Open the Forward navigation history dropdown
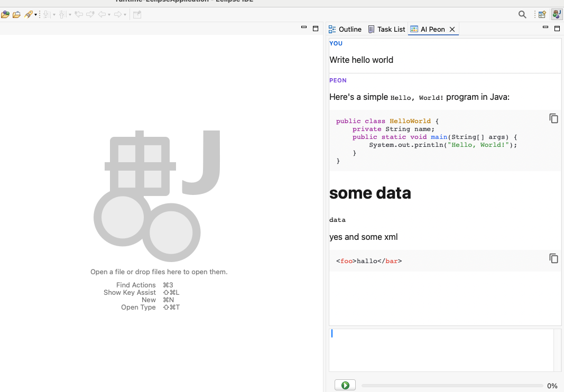This screenshot has width=564, height=392. [x=125, y=15]
